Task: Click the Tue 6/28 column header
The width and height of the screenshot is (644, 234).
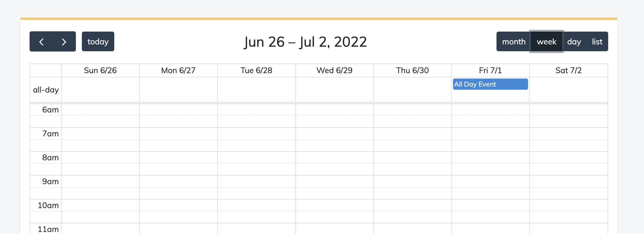Action: tap(256, 70)
